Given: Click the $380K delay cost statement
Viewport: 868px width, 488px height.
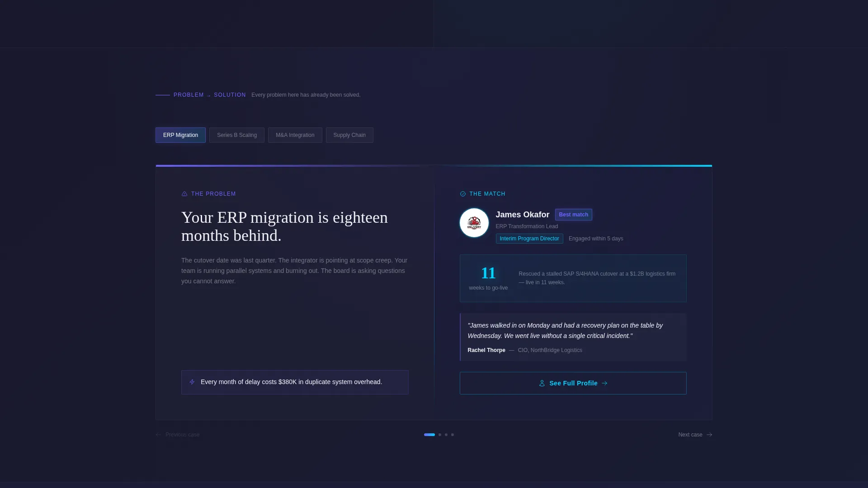Looking at the screenshot, I should point(292,382).
